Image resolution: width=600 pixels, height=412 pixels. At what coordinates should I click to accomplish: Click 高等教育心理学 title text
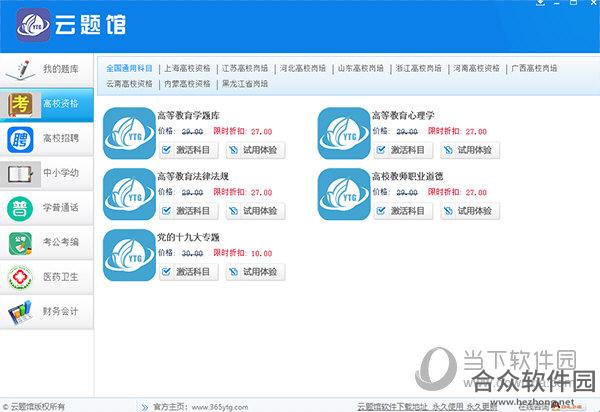click(x=403, y=115)
